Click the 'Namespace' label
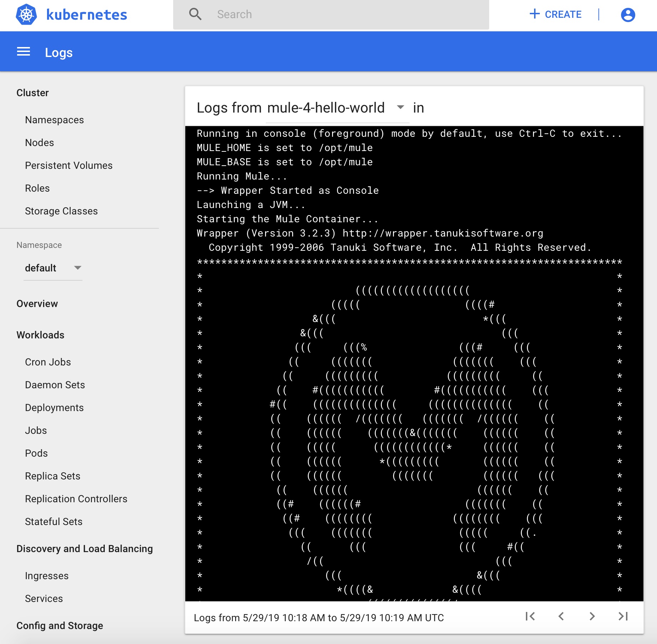 tap(39, 245)
